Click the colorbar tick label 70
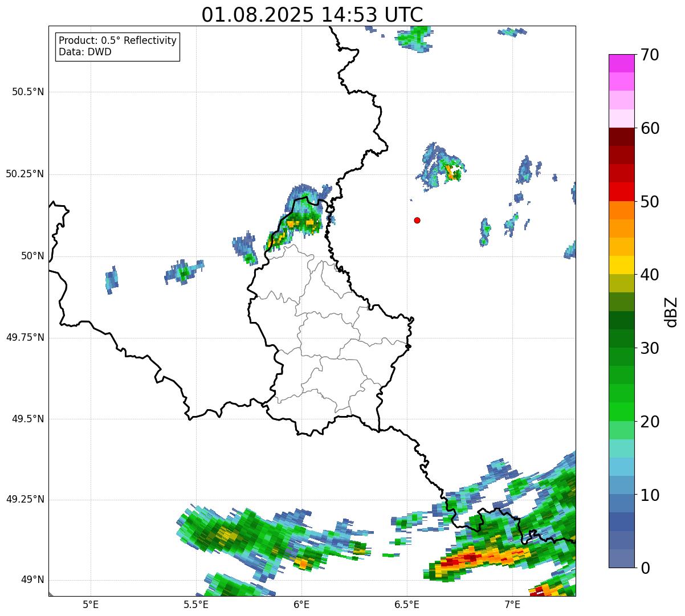 650,55
